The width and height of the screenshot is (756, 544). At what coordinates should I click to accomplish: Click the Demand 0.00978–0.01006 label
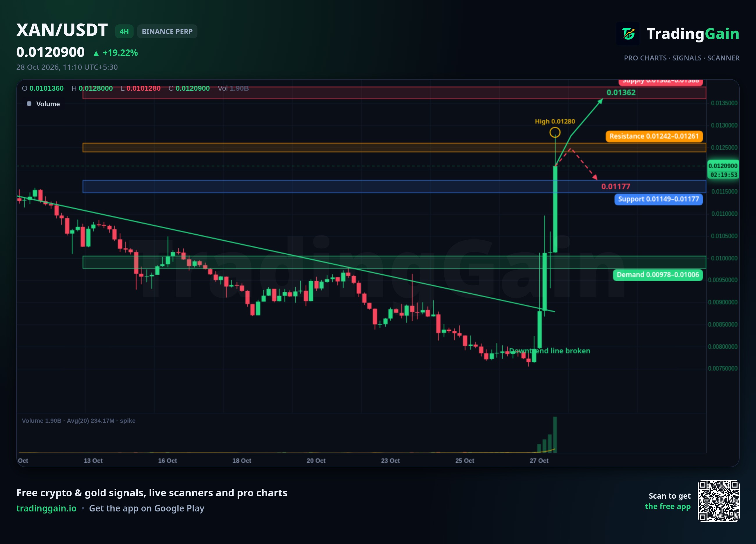[658, 275]
